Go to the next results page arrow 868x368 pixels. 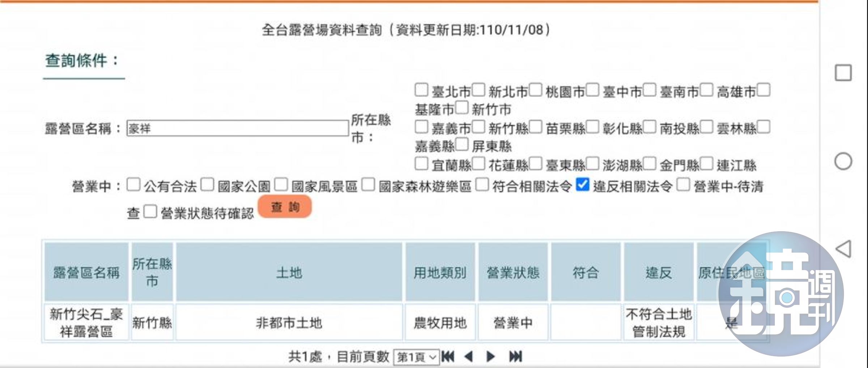[x=490, y=357]
